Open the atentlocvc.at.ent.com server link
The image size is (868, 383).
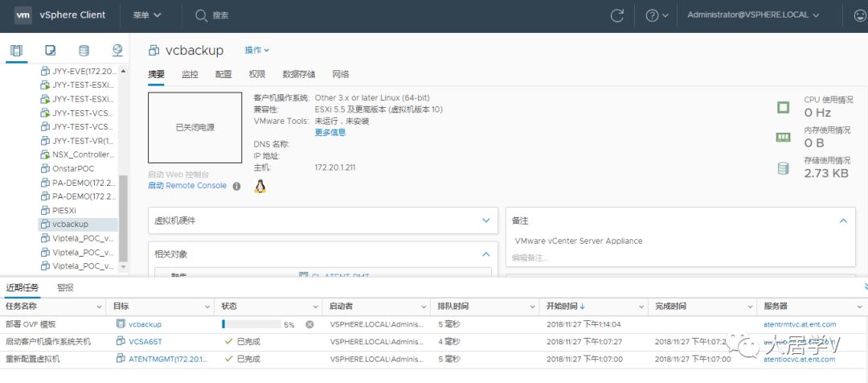800,359
